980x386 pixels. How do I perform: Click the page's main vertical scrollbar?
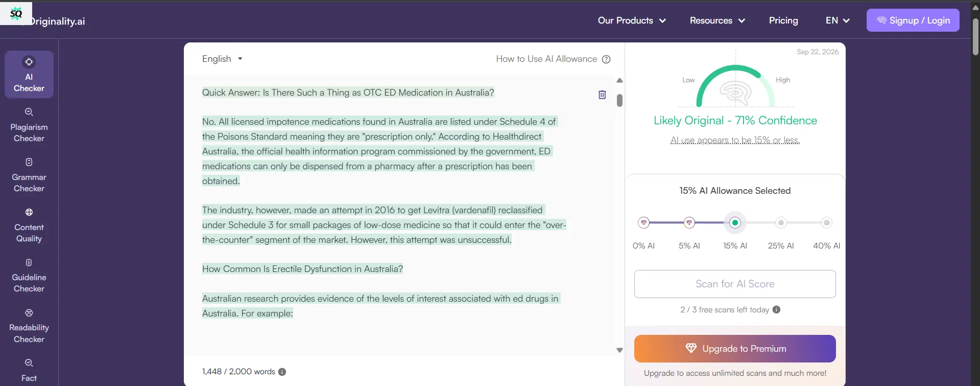(975, 37)
